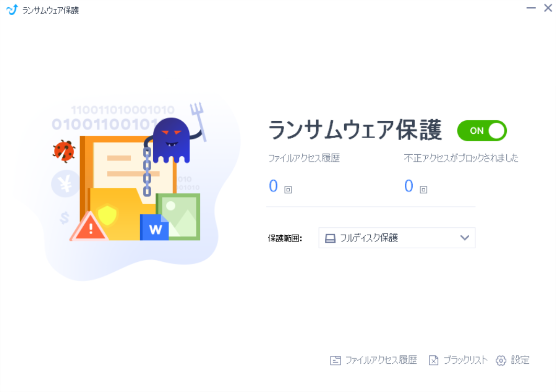
Task: Minimize the ランサムウェア保護 window
Action: point(531,8)
